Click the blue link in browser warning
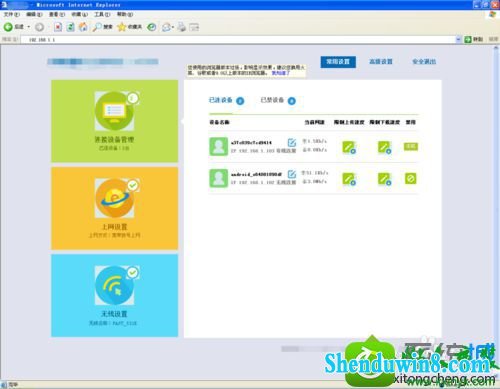Viewport: 500px width, 389px height. (281, 73)
